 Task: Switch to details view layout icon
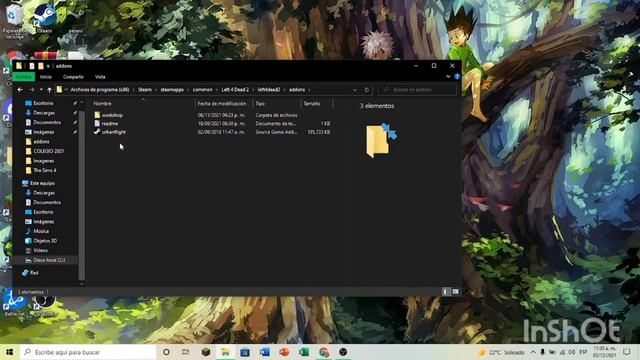pos(446,291)
